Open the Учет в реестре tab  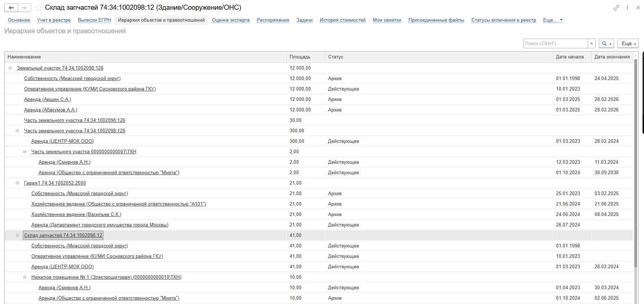[54, 20]
